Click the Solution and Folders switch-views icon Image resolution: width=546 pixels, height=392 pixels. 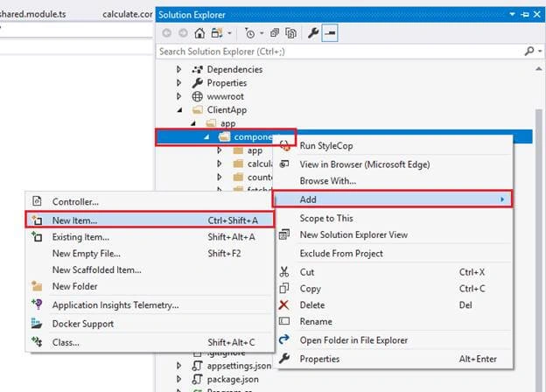[217, 33]
